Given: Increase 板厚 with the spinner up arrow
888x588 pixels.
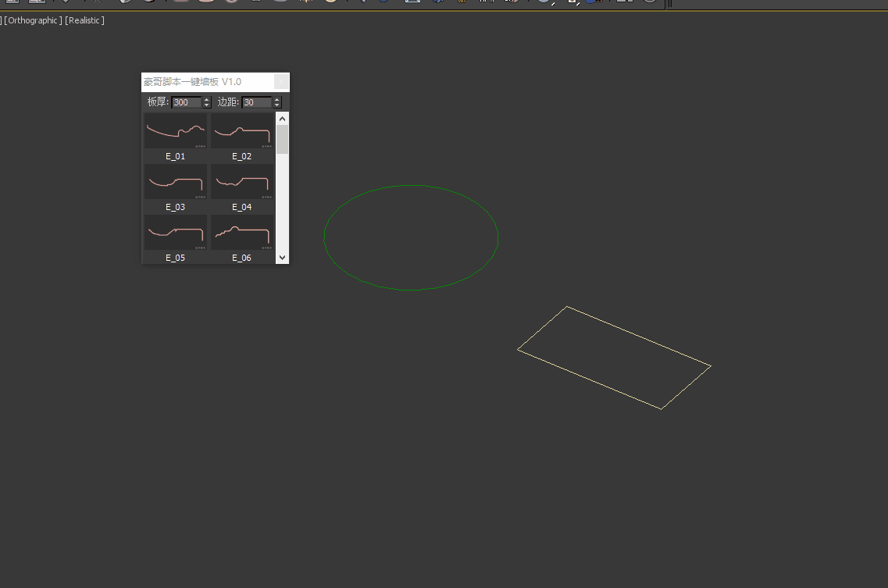Looking at the screenshot, I should point(207,100).
